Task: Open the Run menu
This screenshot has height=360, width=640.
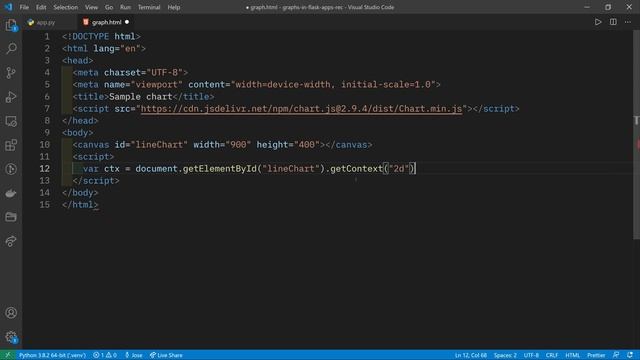Action: pos(125,7)
